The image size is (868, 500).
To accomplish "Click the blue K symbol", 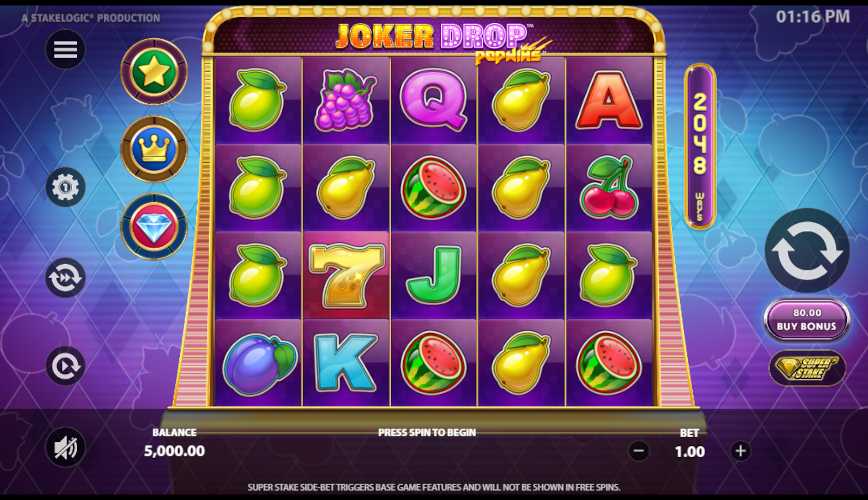I will point(345,362).
